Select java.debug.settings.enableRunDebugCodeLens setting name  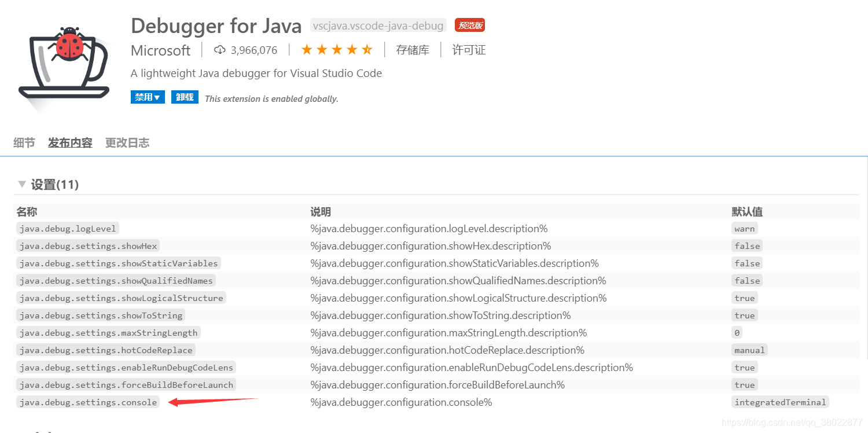126,368
